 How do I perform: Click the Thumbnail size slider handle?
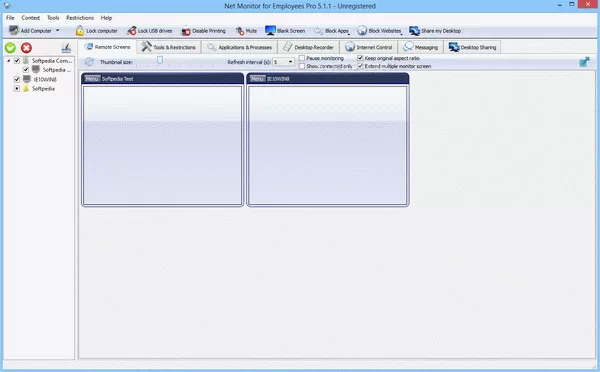(x=160, y=60)
